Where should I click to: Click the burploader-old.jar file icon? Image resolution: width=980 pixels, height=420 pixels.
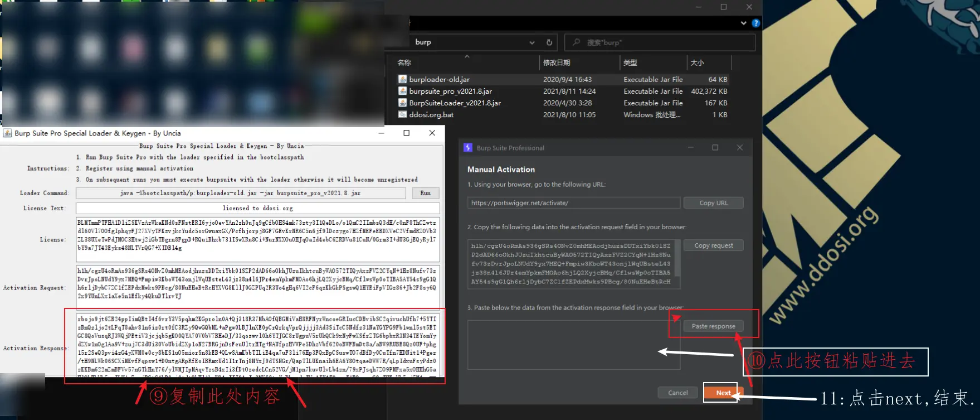[402, 79]
